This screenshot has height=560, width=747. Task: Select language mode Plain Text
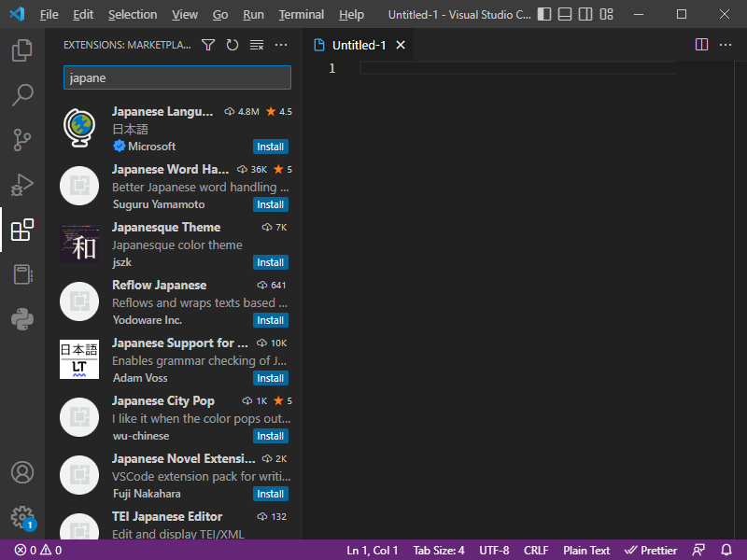tap(586, 550)
